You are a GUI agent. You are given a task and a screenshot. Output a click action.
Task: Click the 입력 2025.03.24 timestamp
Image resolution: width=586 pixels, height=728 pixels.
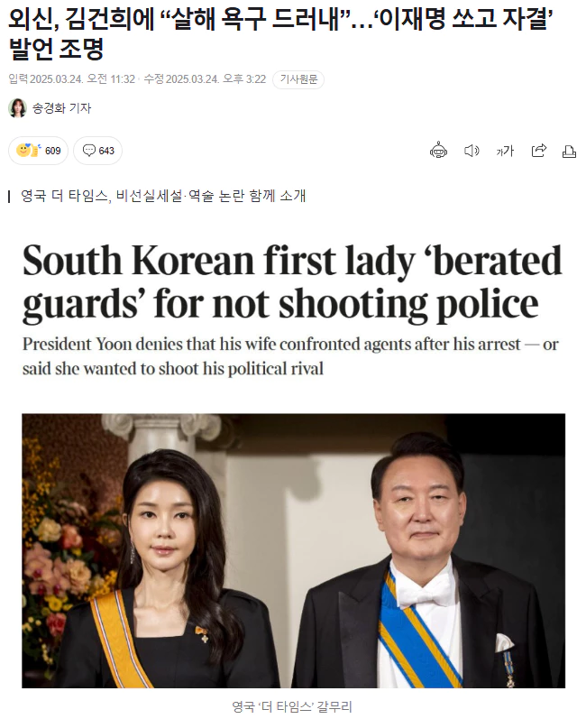[71, 79]
